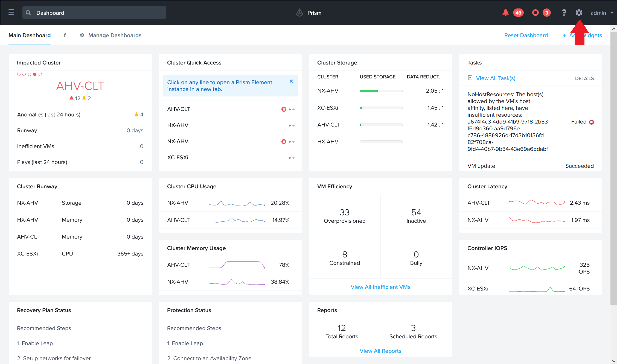Image resolution: width=617 pixels, height=364 pixels.
Task: Click the Plays (last 24 hours) row
Action: [x=80, y=162]
